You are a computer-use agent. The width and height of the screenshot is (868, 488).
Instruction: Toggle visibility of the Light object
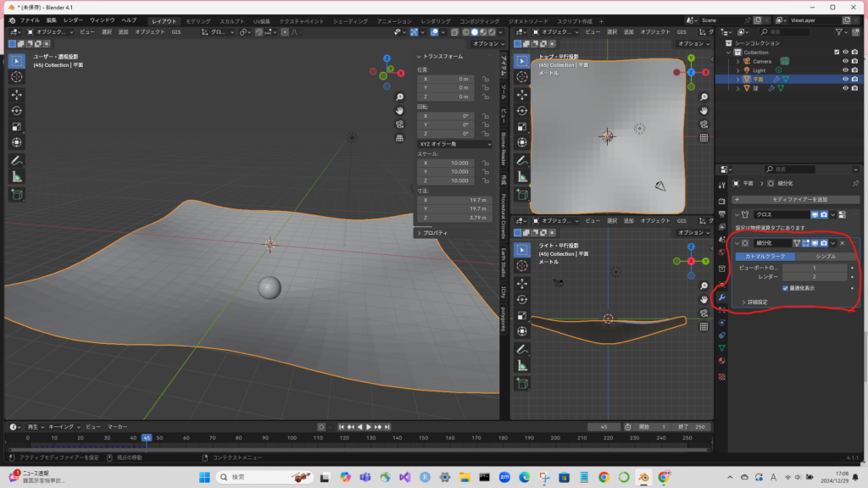845,70
